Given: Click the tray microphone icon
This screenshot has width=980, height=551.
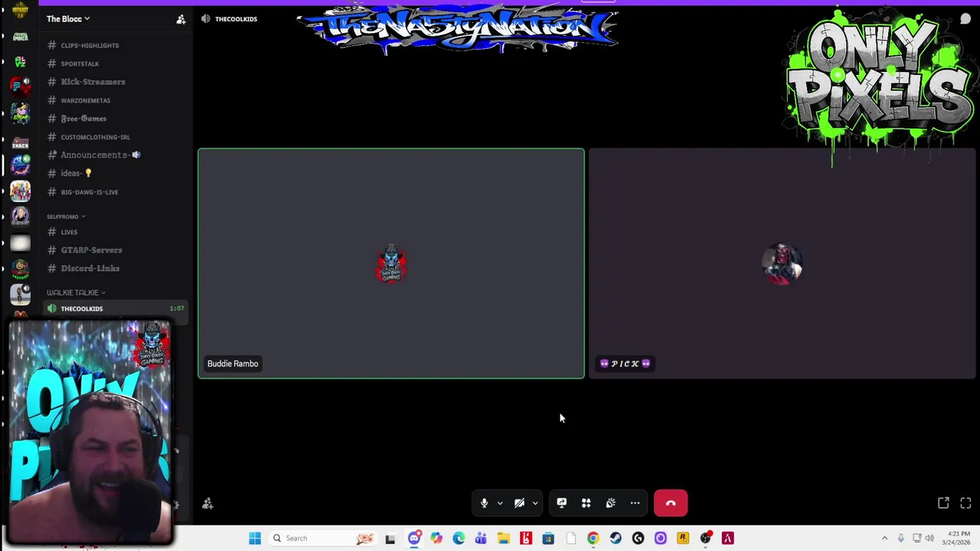Looking at the screenshot, I should click(x=901, y=538).
